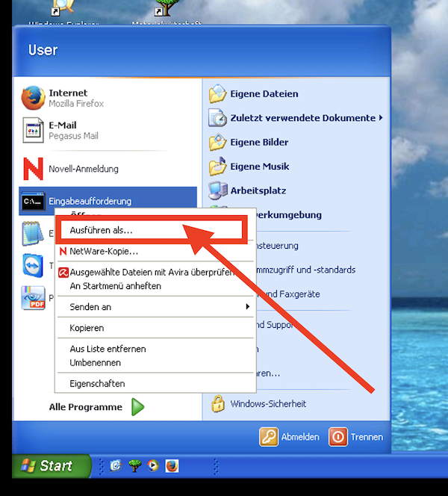448x496 pixels.
Task: Click Windows-Sicherheit lock icon
Action: click(217, 404)
